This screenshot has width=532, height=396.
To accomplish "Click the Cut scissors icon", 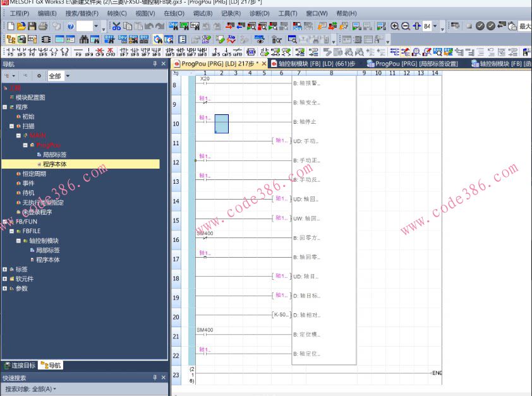I will pyautogui.click(x=116, y=27).
